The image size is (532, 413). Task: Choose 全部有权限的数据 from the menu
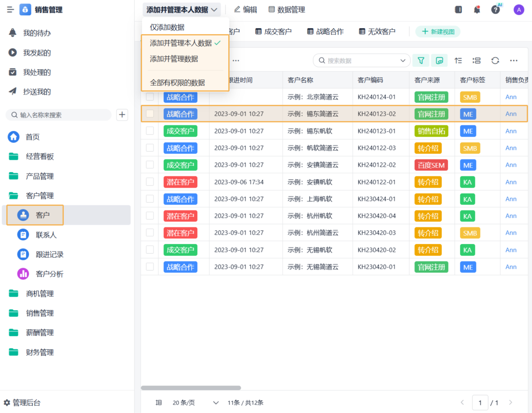(177, 83)
